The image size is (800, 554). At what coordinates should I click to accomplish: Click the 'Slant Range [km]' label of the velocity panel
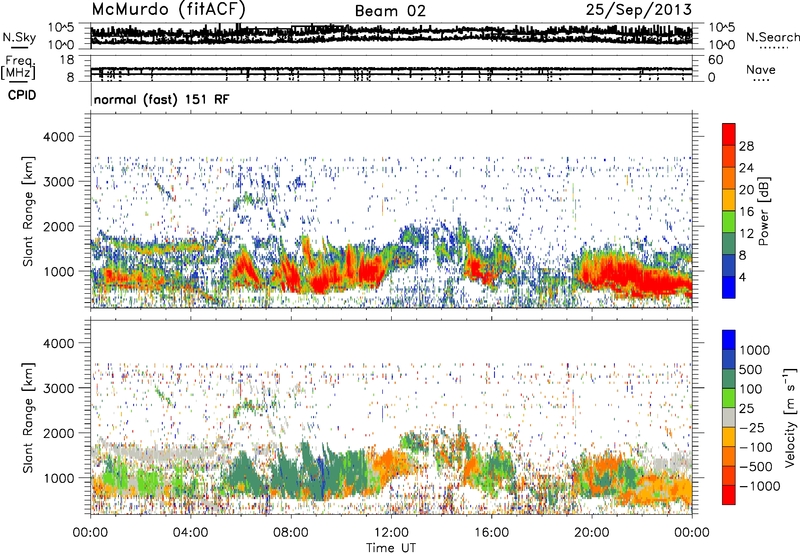(x=28, y=417)
